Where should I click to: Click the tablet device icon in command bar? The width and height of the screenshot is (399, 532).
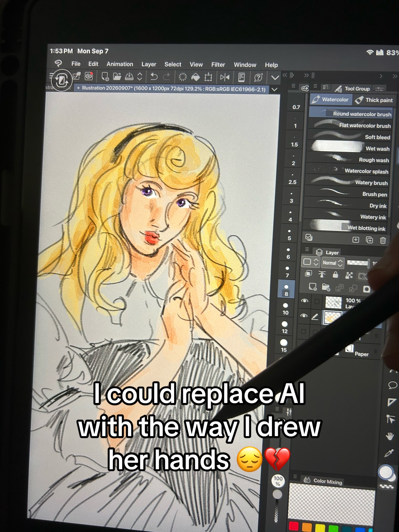(241, 77)
